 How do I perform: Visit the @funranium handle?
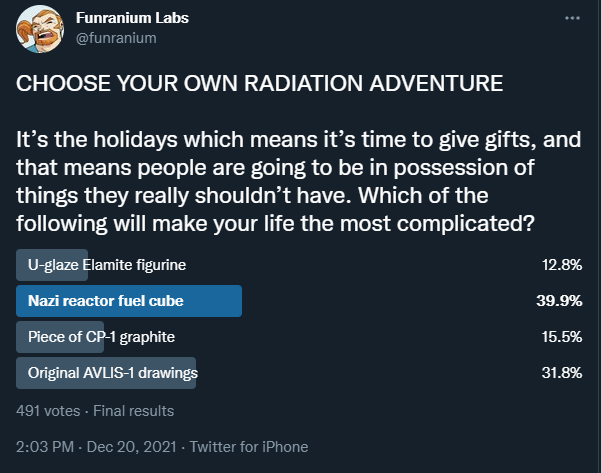tap(116, 38)
